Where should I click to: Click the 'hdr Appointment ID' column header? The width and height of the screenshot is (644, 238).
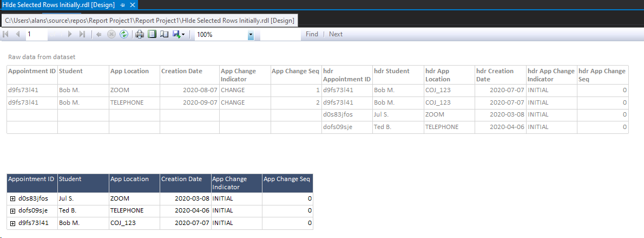click(x=347, y=75)
